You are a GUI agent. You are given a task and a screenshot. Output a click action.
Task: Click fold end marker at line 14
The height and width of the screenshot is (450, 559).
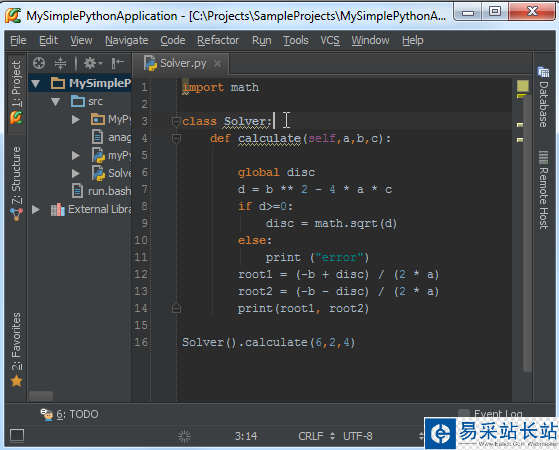point(176,308)
